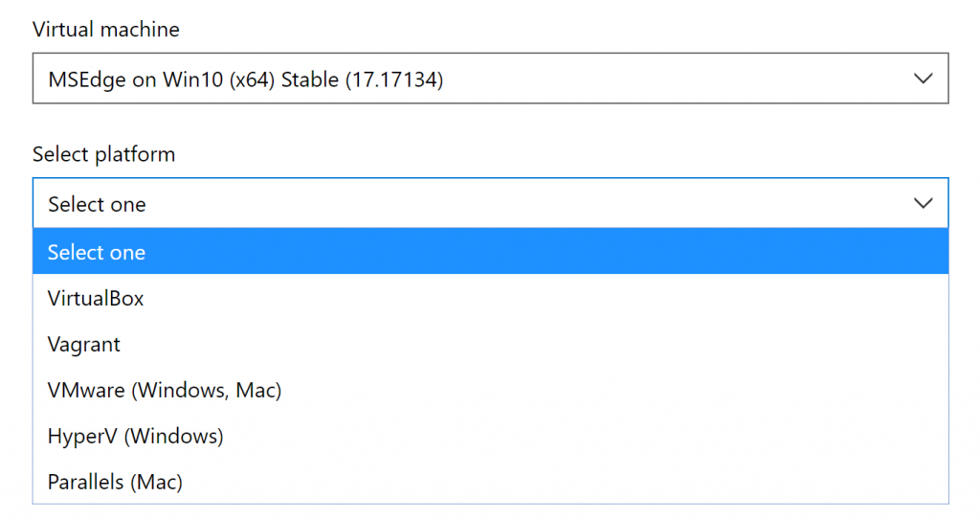
Task: Select Parallels (Mac) platform option
Action: pyautogui.click(x=115, y=483)
